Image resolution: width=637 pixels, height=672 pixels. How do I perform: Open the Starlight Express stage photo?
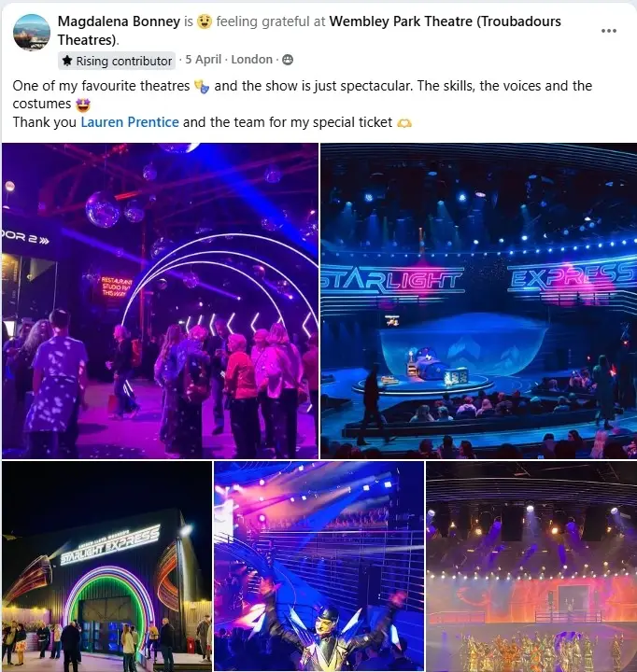coord(479,301)
